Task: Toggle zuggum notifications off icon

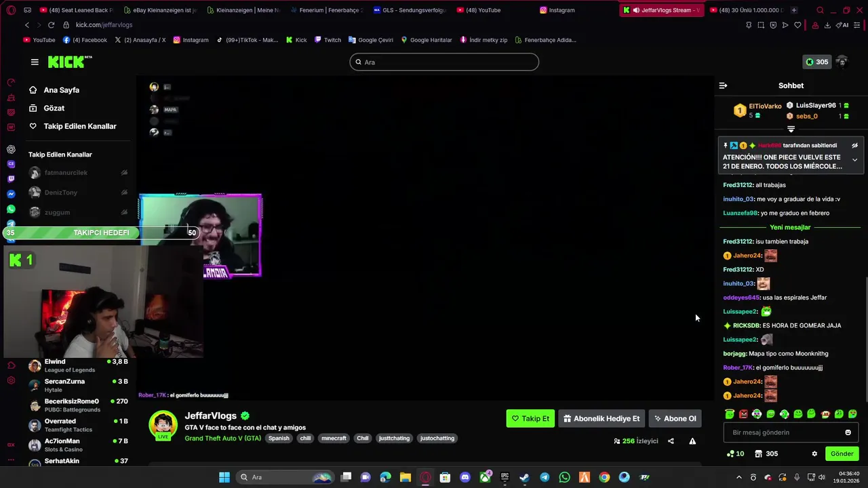Action: (124, 212)
